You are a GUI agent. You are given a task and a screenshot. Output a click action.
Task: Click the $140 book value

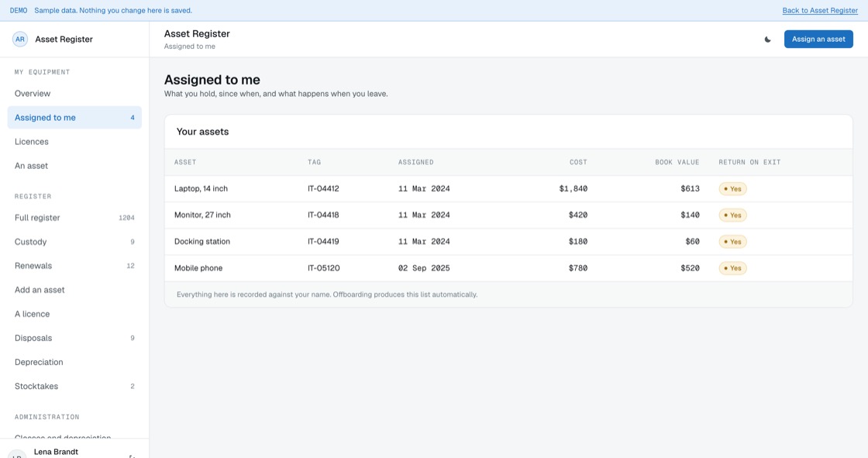point(690,215)
